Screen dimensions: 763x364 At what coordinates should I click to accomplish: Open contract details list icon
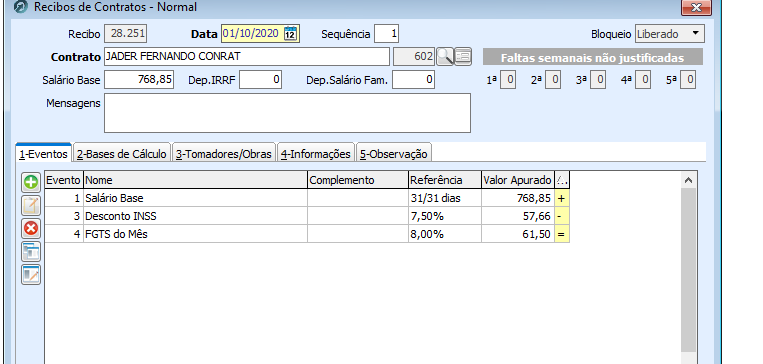463,57
